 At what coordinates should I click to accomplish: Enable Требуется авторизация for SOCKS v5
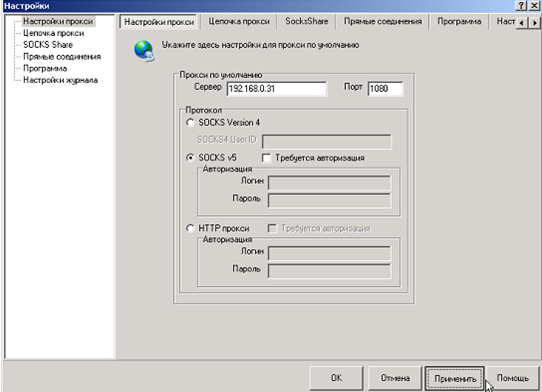(x=266, y=158)
